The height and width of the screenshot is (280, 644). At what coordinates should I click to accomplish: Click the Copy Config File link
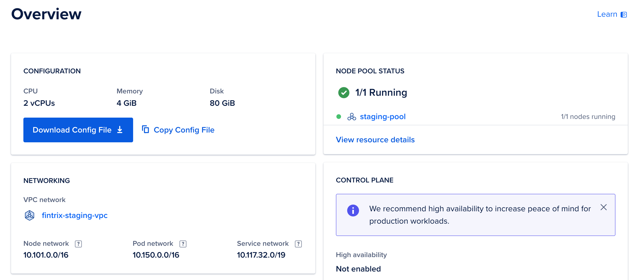[184, 130]
